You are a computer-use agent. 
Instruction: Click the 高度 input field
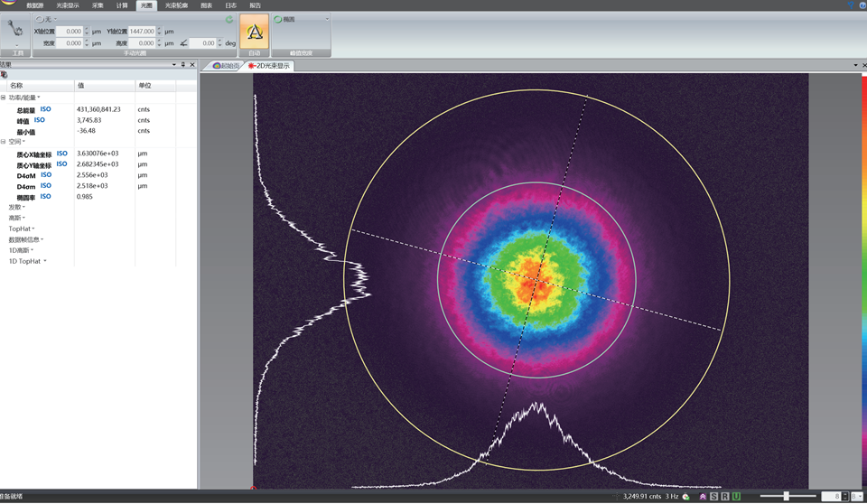pos(142,43)
